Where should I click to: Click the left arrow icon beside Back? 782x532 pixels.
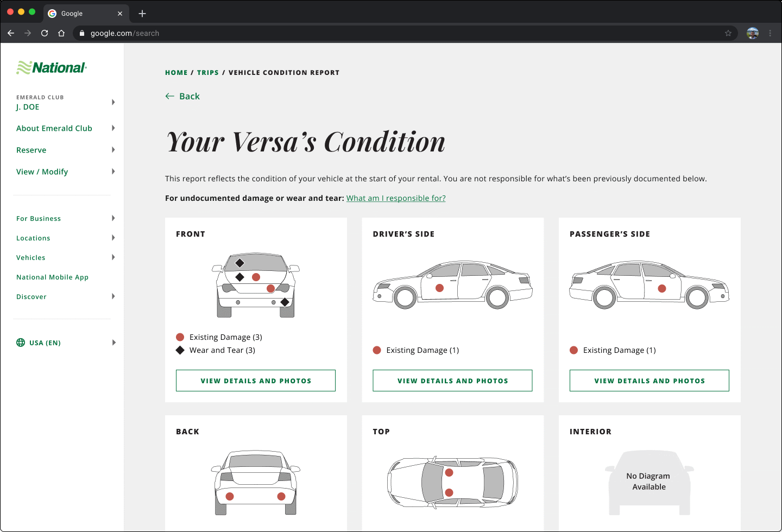(x=169, y=96)
